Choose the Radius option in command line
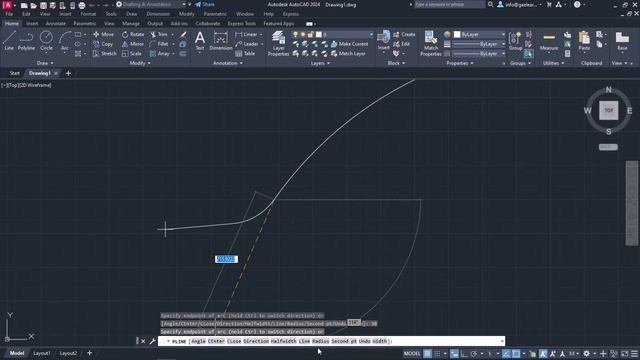This screenshot has width=640, height=360. point(320,341)
